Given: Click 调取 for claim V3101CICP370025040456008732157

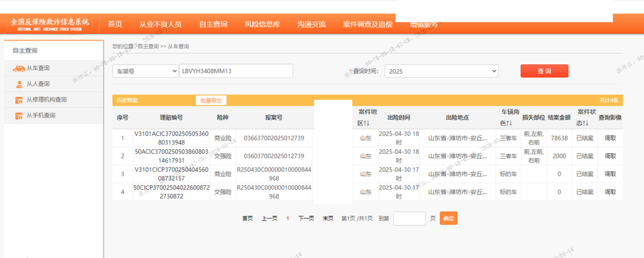Looking at the screenshot, I should (610, 174).
